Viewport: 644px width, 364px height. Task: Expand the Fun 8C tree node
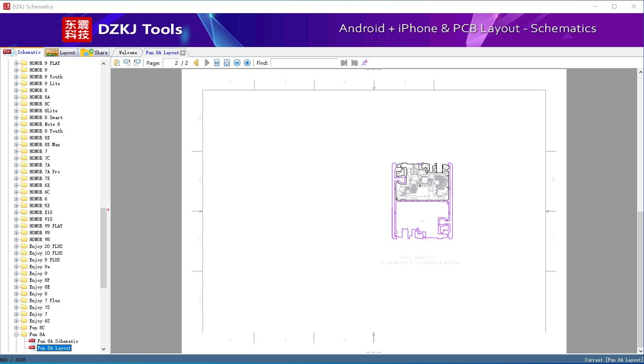[16, 328]
